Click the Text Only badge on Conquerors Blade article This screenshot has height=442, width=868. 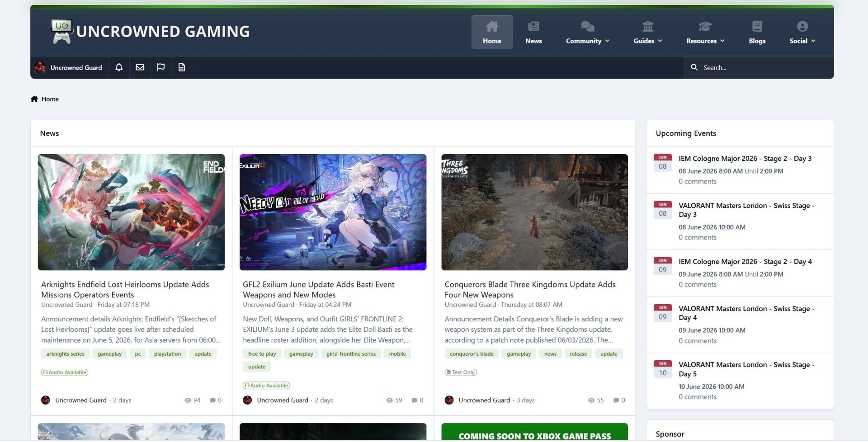click(461, 373)
